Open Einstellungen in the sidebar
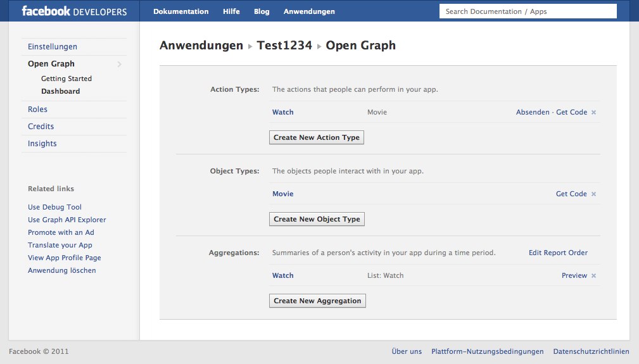This screenshot has width=639, height=364. click(x=52, y=46)
